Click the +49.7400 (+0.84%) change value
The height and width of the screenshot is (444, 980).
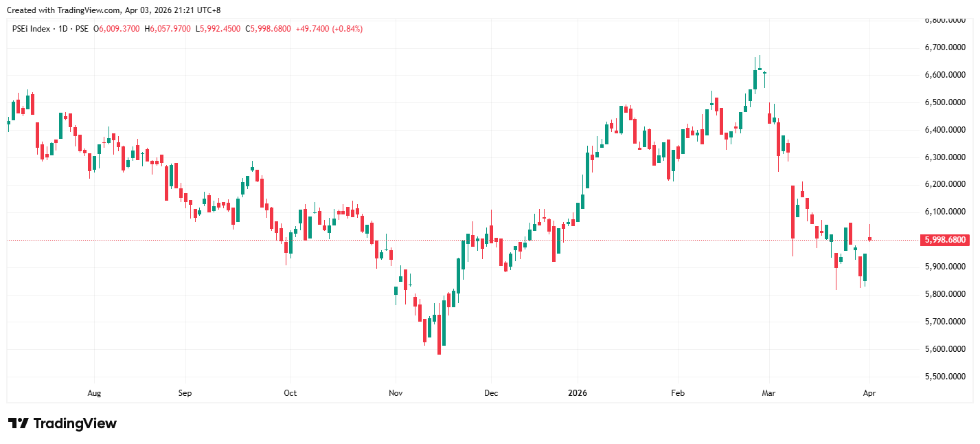329,29
